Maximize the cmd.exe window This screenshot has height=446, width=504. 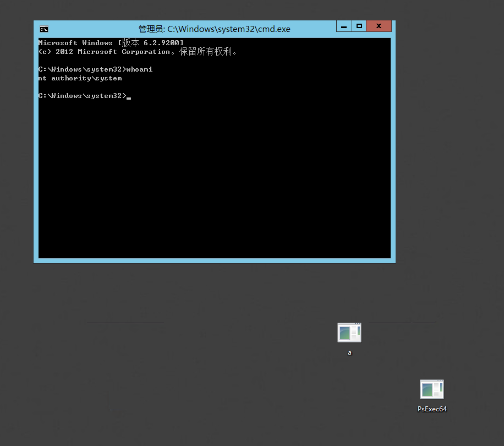tap(359, 26)
